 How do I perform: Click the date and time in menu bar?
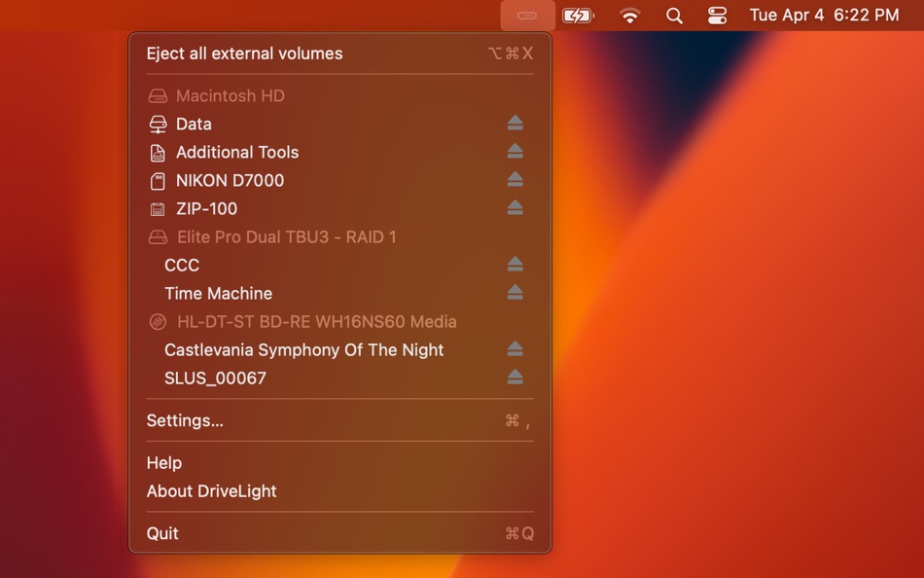pyautogui.click(x=825, y=16)
